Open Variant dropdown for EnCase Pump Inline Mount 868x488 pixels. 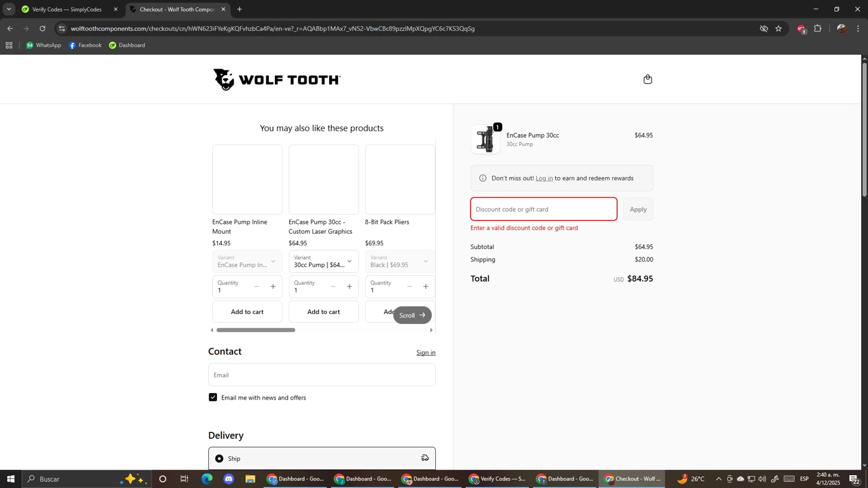tap(247, 261)
